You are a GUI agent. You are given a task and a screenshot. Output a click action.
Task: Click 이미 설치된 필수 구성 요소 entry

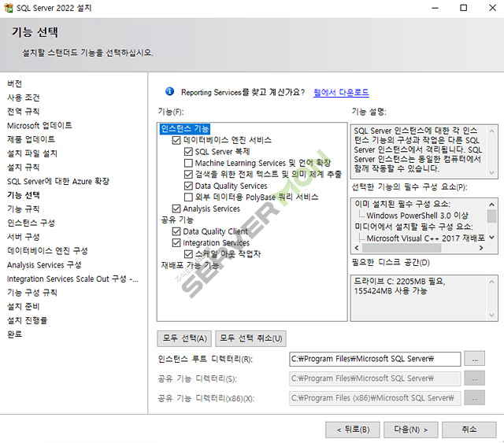(402, 204)
